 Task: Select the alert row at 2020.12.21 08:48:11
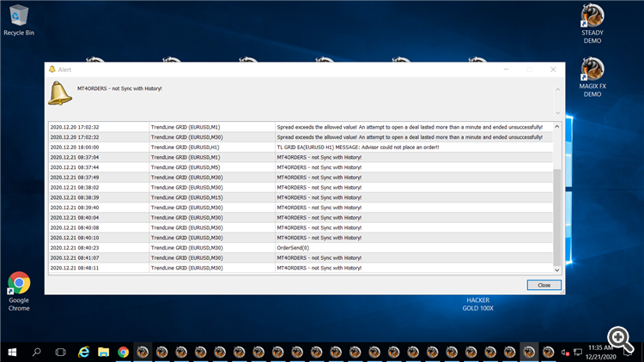301,268
